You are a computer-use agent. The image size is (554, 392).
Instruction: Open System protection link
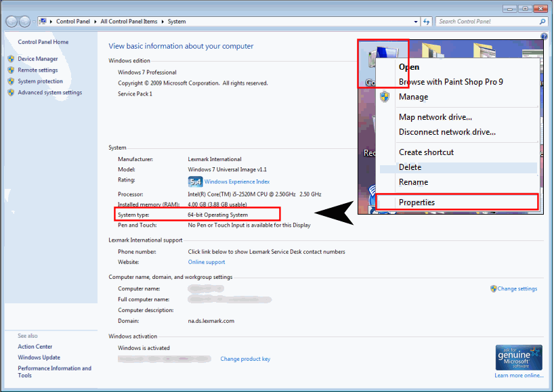(x=40, y=81)
